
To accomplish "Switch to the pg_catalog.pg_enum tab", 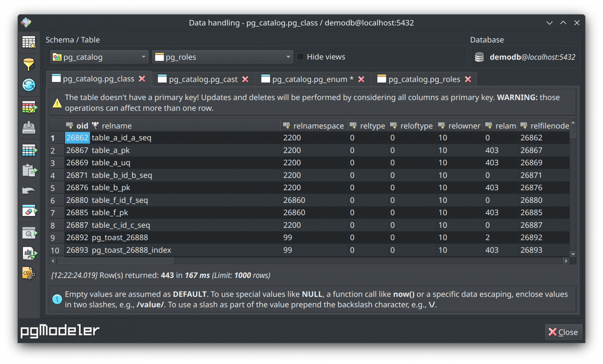I will tap(313, 79).
